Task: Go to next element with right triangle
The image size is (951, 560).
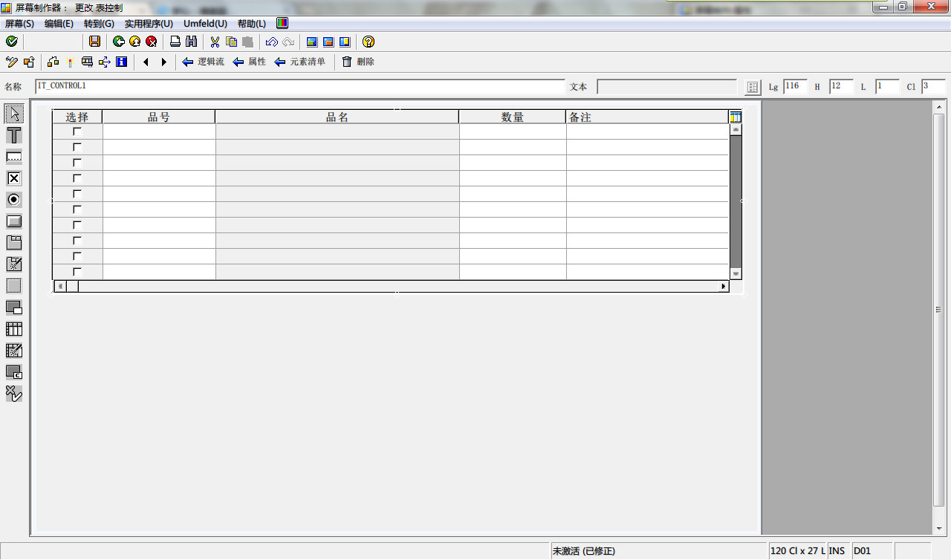Action: (x=163, y=62)
